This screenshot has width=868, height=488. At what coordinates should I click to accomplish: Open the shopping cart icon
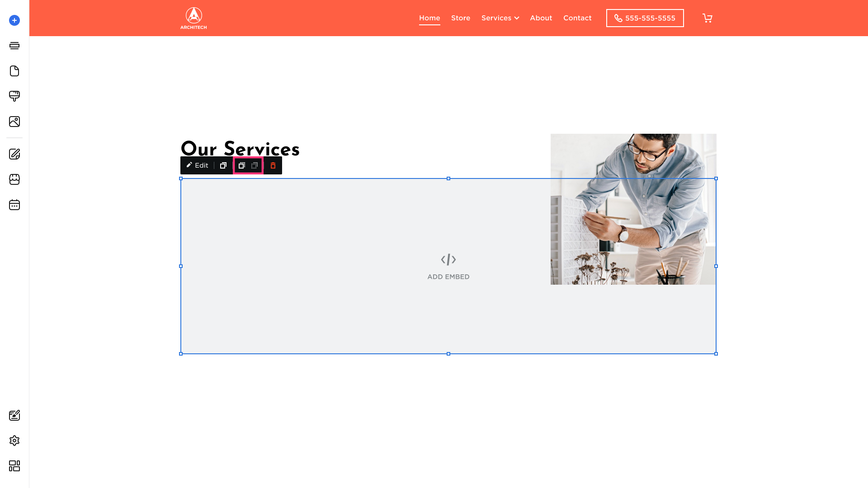point(707,18)
